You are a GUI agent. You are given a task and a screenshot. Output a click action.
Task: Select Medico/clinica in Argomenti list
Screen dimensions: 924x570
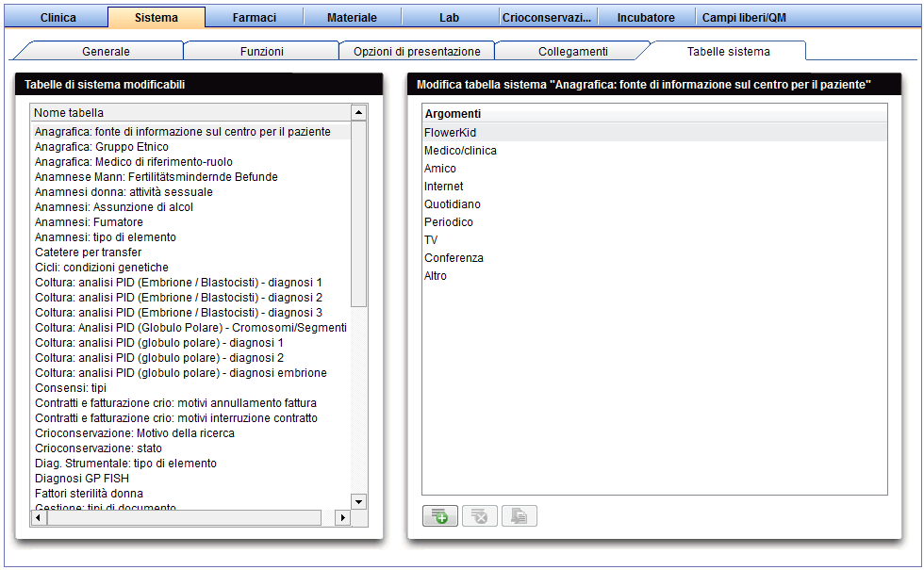point(654,151)
